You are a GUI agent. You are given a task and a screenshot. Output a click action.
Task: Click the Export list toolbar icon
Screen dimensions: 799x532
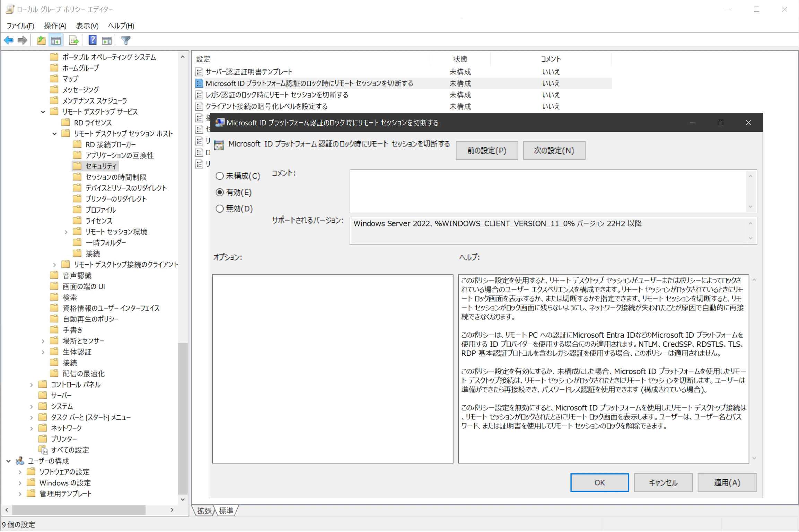74,41
